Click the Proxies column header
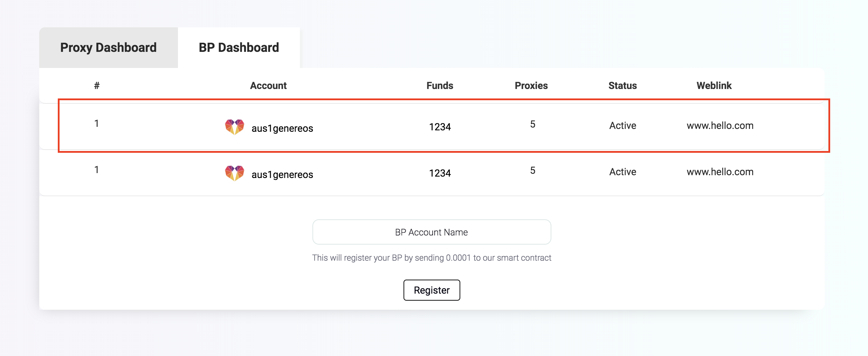This screenshot has height=356, width=868. [531, 85]
